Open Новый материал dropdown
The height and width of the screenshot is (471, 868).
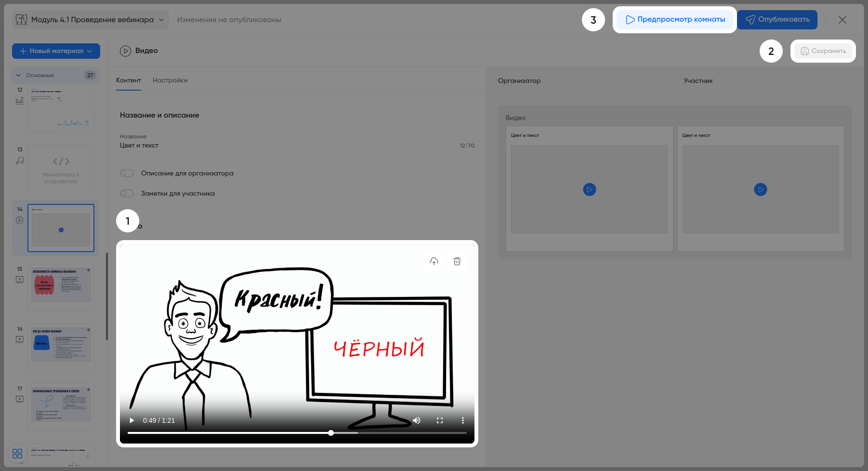56,51
